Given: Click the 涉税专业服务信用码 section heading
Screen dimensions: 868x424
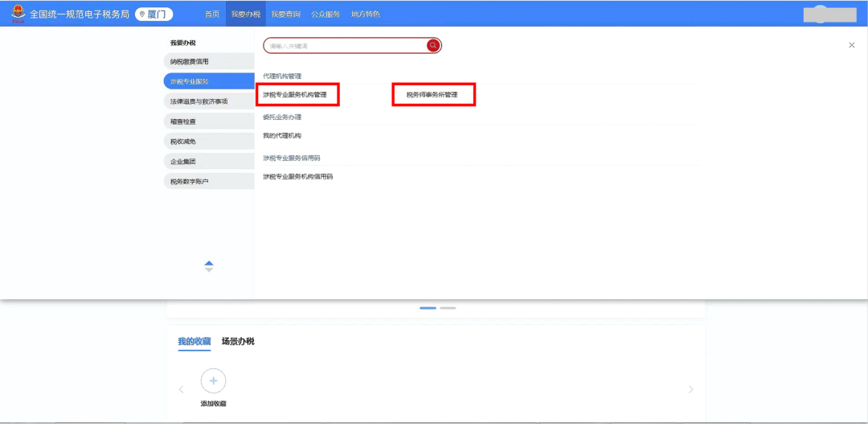Looking at the screenshot, I should pyautogui.click(x=292, y=158).
